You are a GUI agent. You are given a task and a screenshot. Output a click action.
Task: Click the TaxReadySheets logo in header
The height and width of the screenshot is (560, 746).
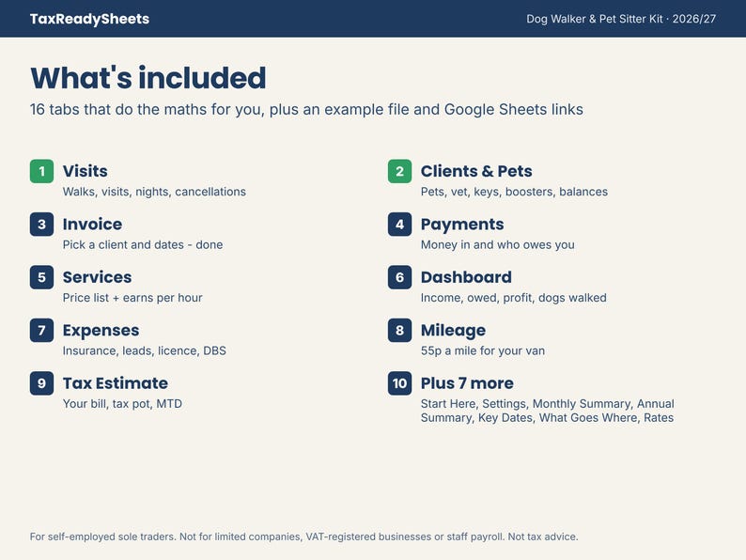pos(89,19)
